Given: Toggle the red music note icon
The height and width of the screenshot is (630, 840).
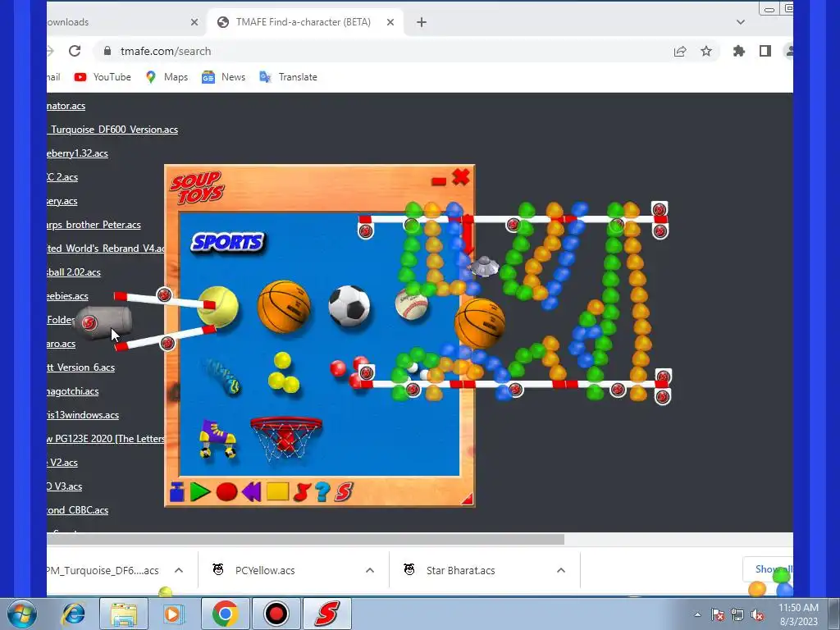Looking at the screenshot, I should pyautogui.click(x=302, y=492).
